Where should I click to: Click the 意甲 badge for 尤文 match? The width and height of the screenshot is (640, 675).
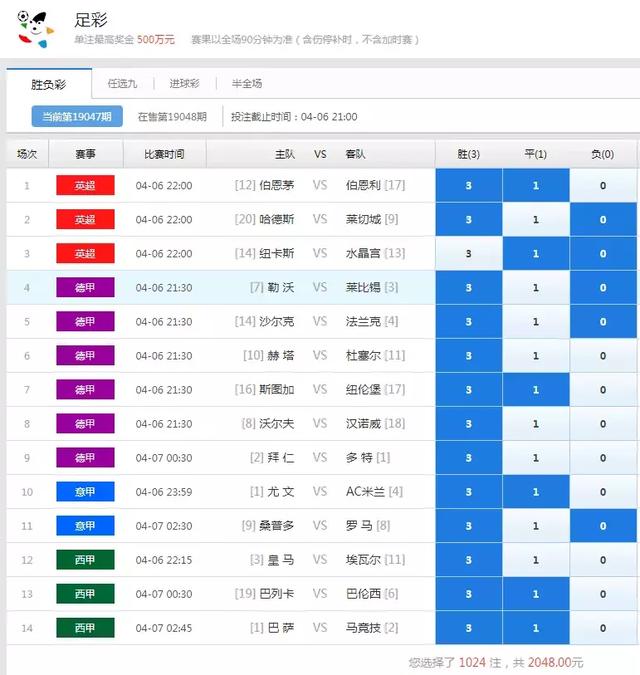point(85,492)
